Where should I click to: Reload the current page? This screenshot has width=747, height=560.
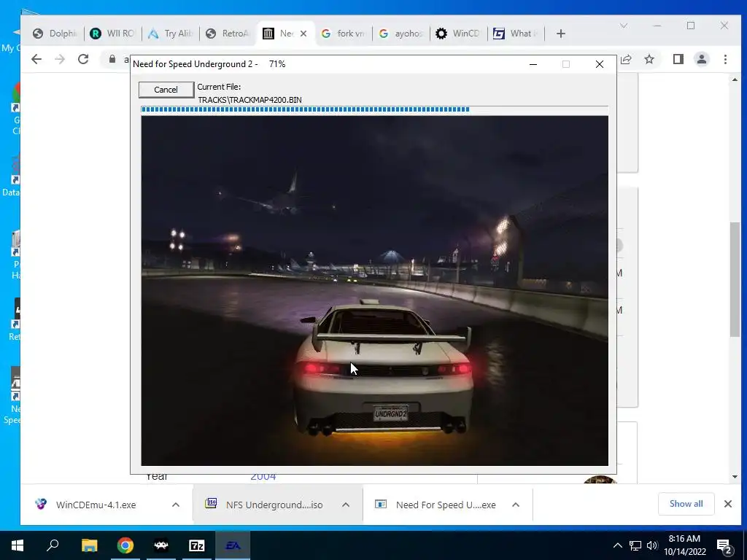pyautogui.click(x=83, y=59)
